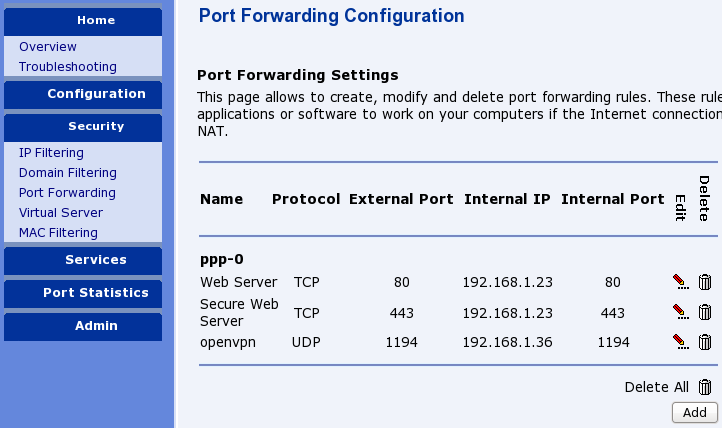This screenshot has height=428, width=722.
Task: Edit the Secure Web Server rule
Action: click(681, 312)
